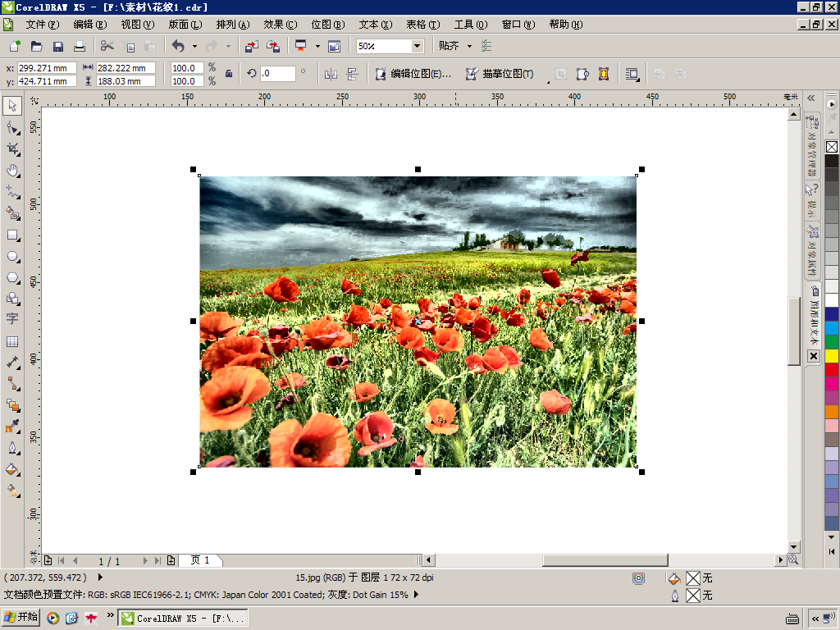Select the Connector tool

point(12,384)
